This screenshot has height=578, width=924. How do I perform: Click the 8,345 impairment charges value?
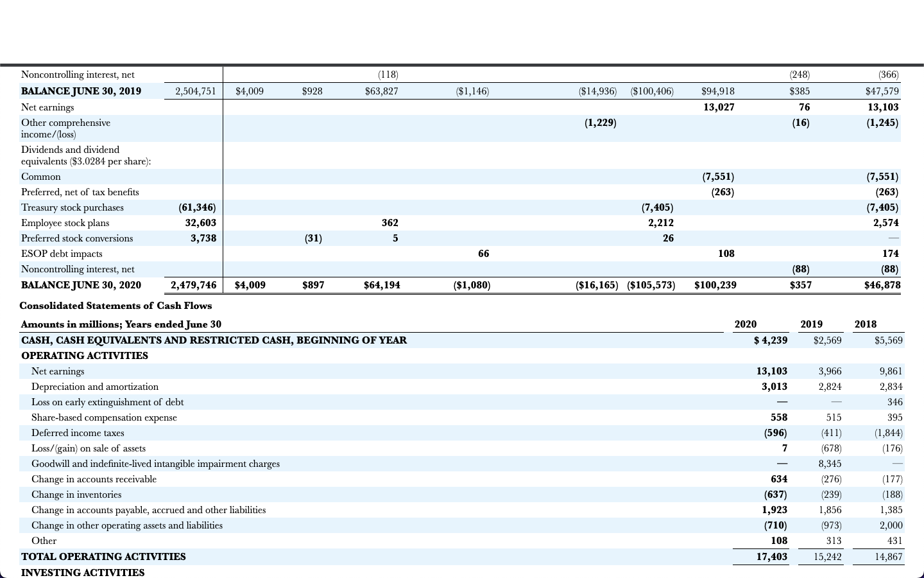click(x=830, y=464)
